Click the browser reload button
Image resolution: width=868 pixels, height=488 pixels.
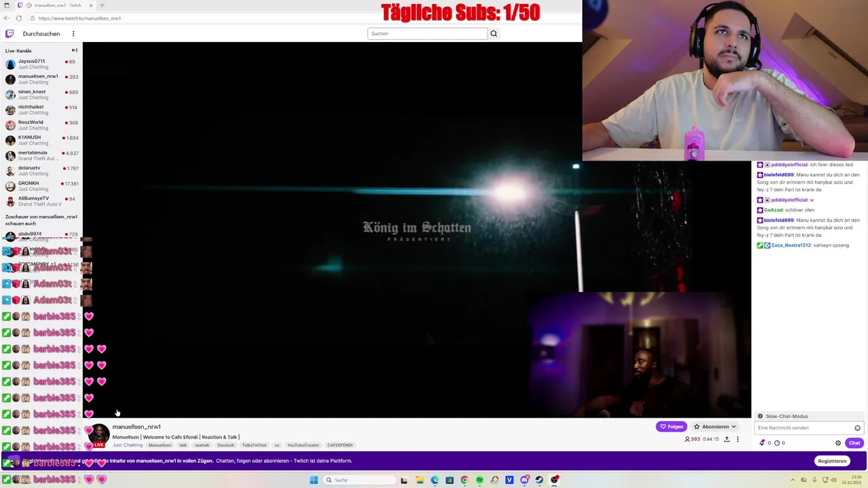pos(19,18)
